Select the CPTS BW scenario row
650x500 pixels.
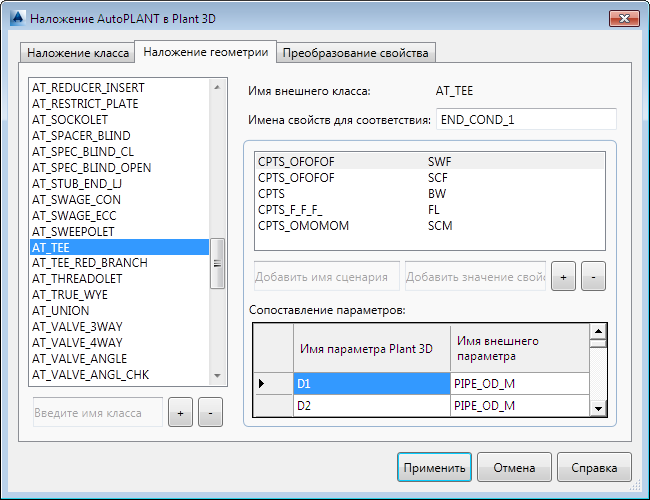click(430, 194)
